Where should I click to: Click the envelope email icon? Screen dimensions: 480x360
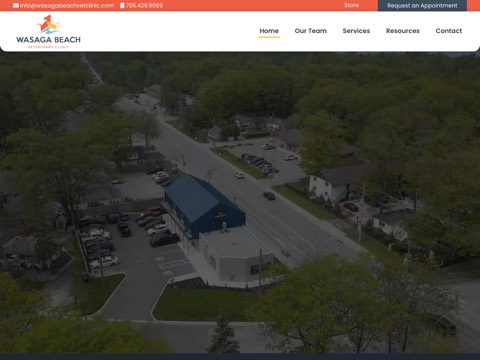[16, 5]
